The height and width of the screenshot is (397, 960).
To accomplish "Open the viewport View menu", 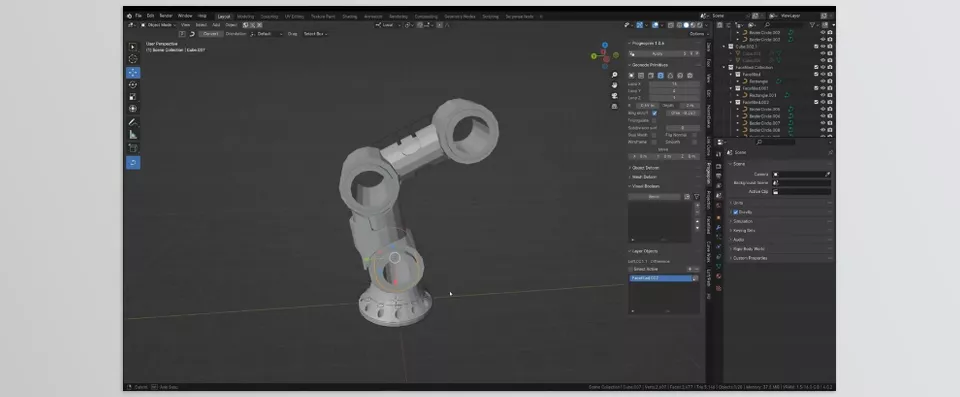I will tap(185, 25).
